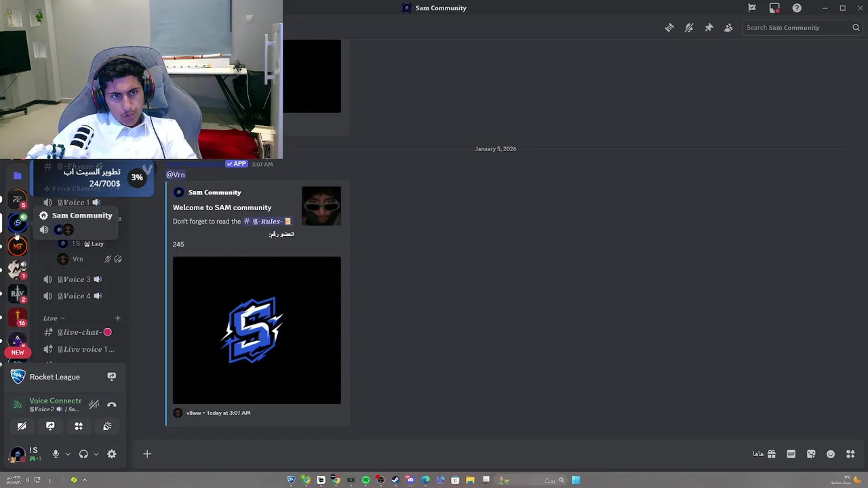The width and height of the screenshot is (868, 488).
Task: Toggle microphone mute
Action: 56,454
